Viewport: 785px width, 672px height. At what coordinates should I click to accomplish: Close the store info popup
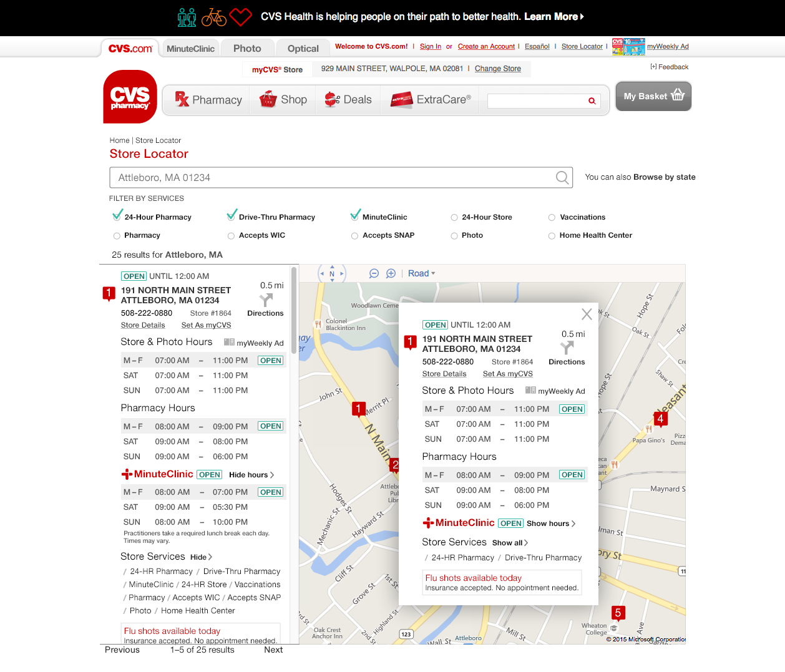(587, 314)
